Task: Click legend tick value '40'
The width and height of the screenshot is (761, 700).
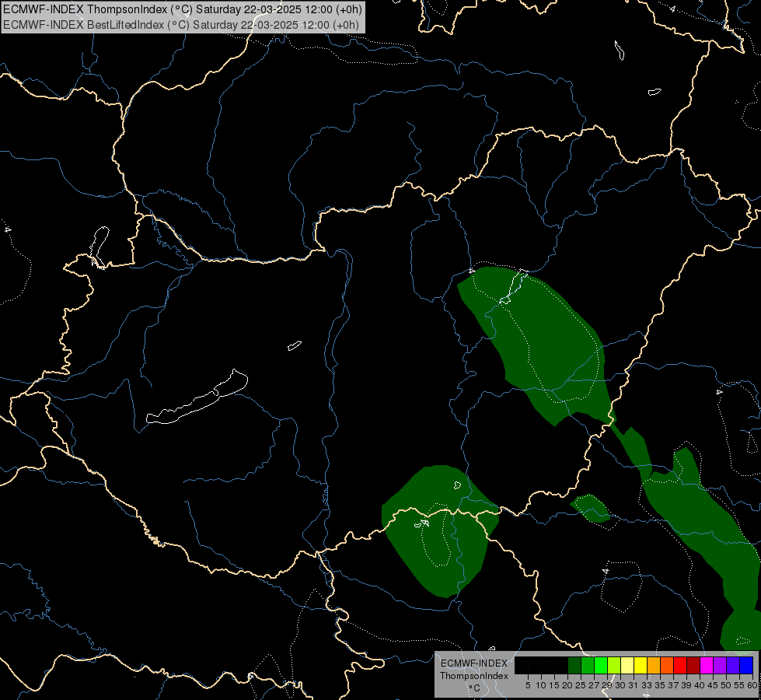Action: tap(700, 685)
